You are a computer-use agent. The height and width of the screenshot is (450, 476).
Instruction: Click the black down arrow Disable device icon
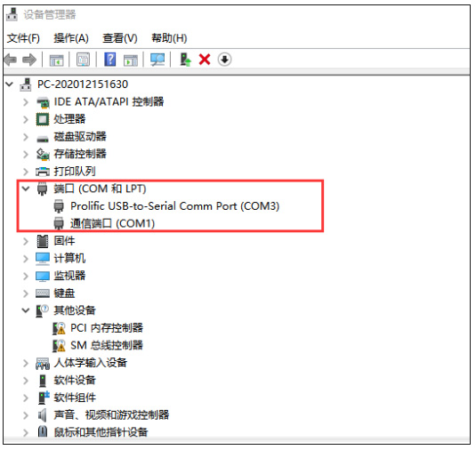[x=224, y=60]
